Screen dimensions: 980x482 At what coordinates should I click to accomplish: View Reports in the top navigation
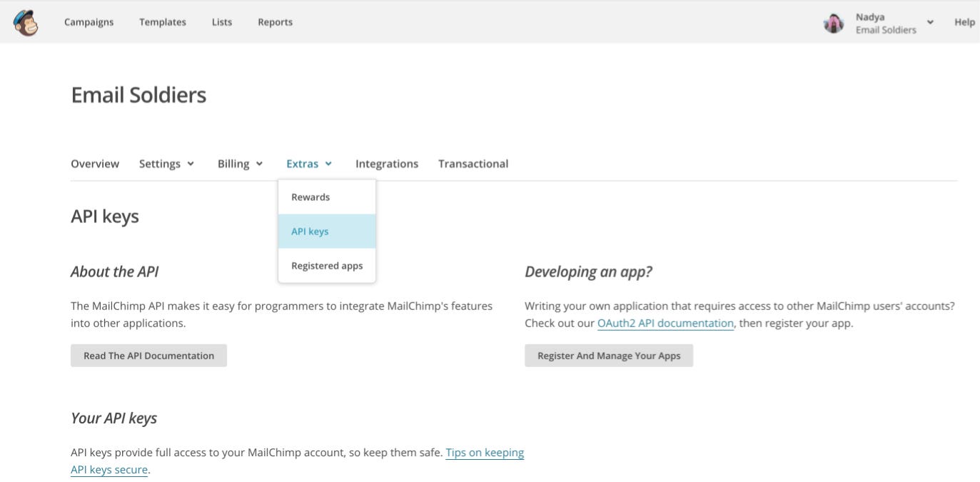[275, 22]
